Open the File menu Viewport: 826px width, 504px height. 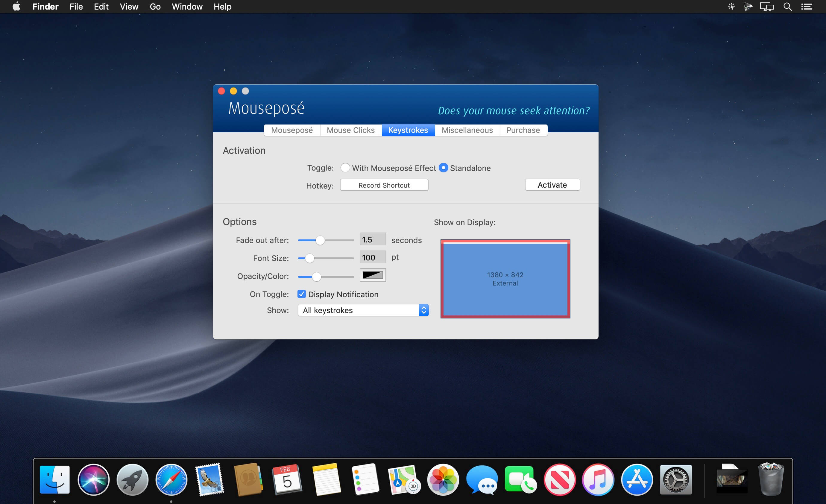tap(76, 7)
